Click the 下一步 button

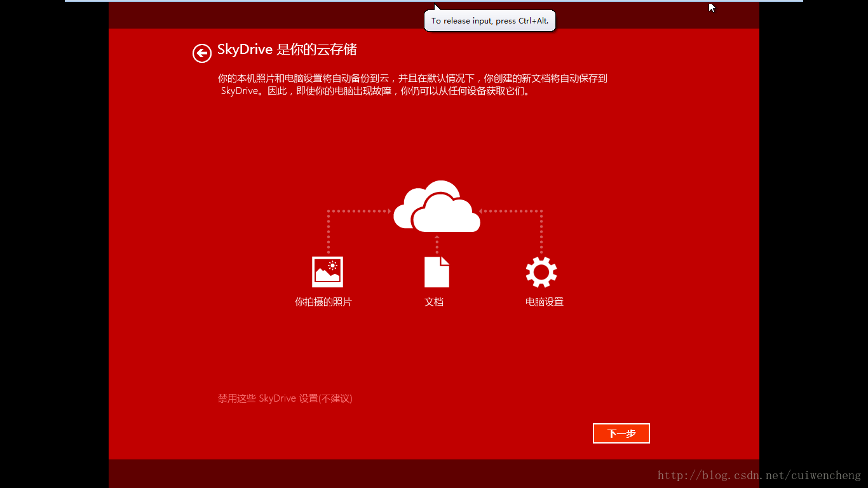[x=621, y=433]
